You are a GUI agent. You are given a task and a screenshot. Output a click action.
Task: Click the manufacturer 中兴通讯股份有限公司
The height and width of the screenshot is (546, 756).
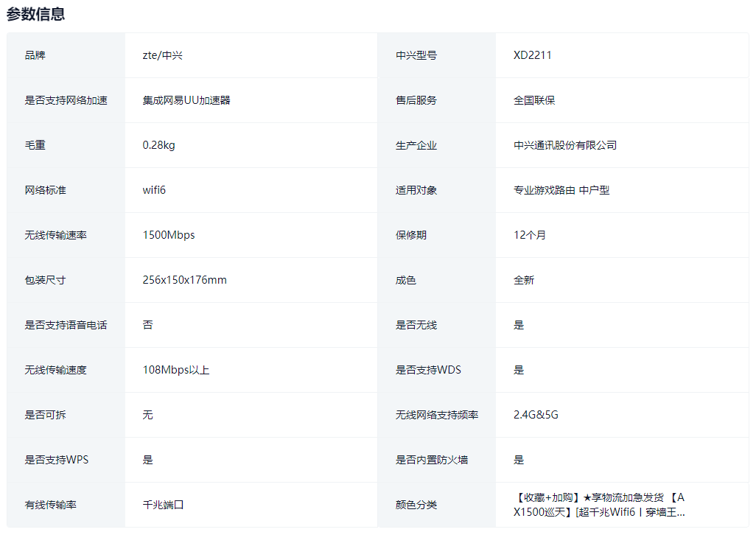click(565, 145)
